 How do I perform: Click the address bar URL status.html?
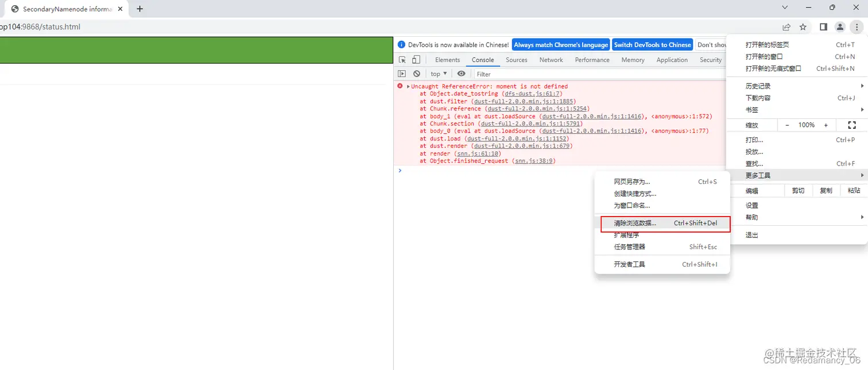[x=40, y=27]
